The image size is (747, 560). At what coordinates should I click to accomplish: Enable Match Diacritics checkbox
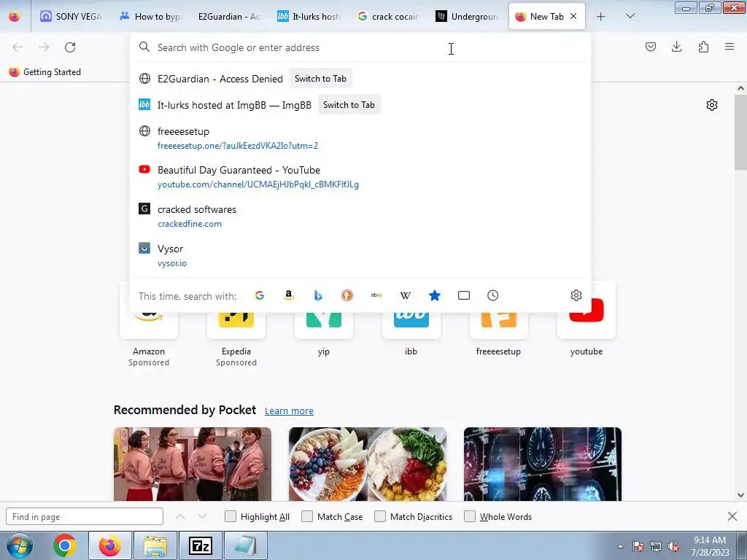(379, 516)
